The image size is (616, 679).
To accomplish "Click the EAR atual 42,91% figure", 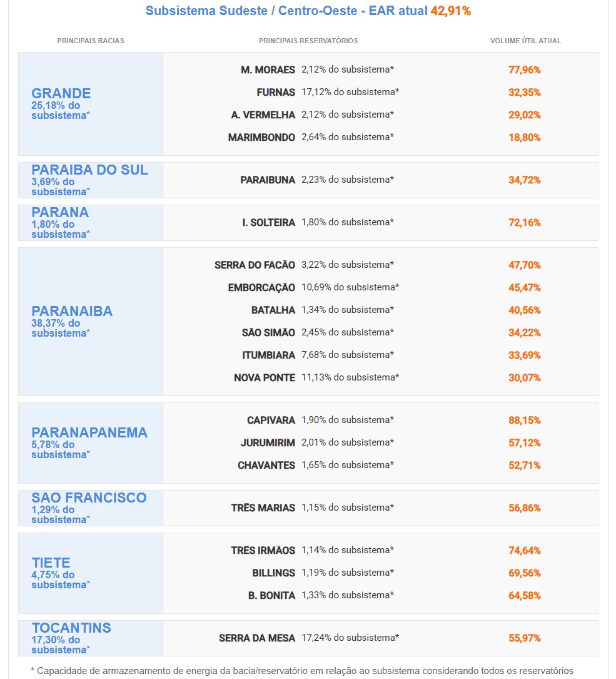I will click(x=450, y=11).
